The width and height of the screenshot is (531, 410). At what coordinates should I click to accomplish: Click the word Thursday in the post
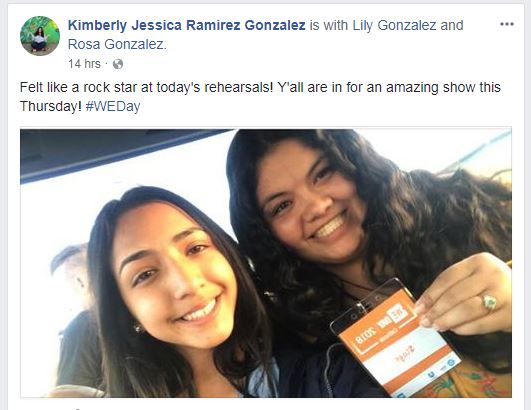coord(51,106)
